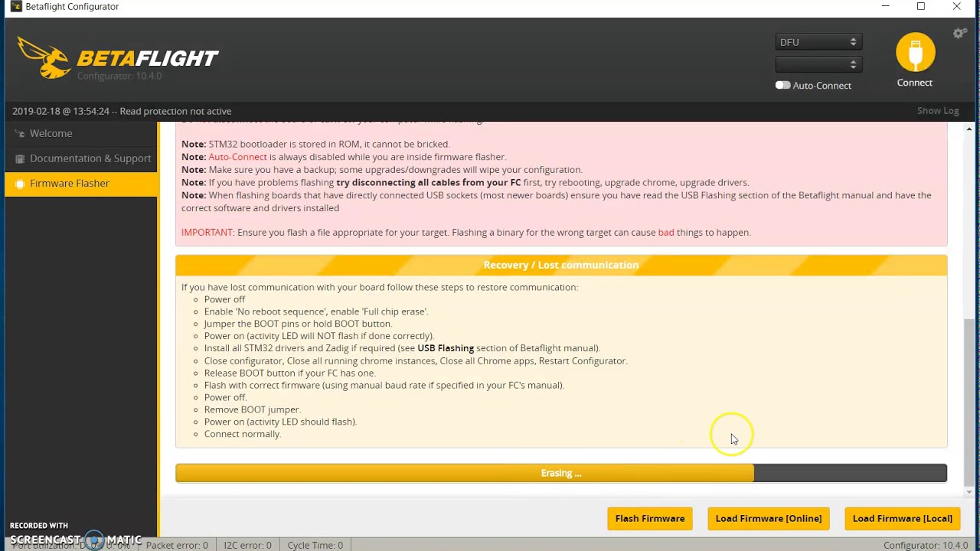The width and height of the screenshot is (980, 551).
Task: Click the red 'Auto-Connect' note text
Action: tap(237, 157)
